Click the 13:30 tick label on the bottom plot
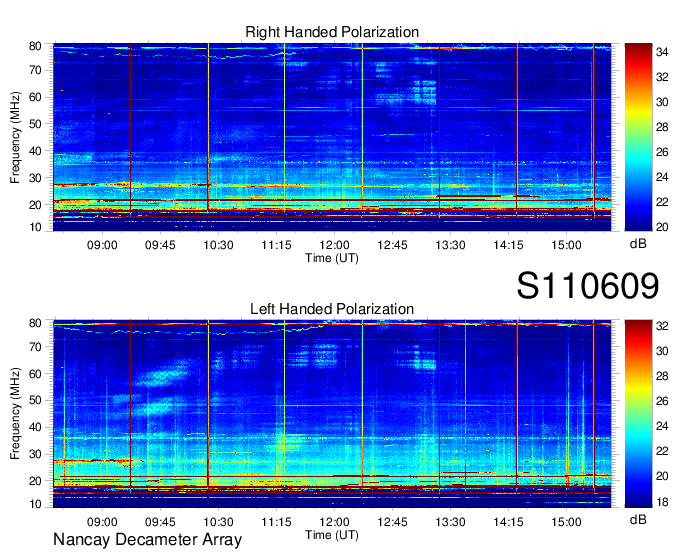This screenshot has height=552, width=680. tap(450, 522)
